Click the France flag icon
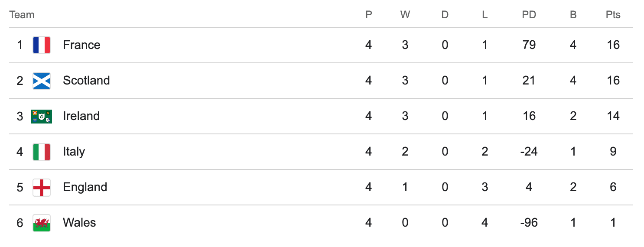This screenshot has height=247, width=644. tap(42, 45)
